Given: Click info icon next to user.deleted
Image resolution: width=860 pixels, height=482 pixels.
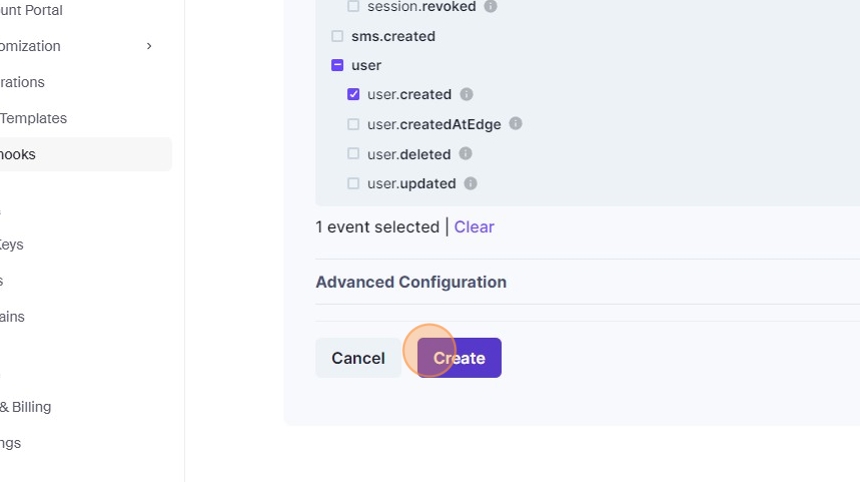Looking at the screenshot, I should 465,154.
